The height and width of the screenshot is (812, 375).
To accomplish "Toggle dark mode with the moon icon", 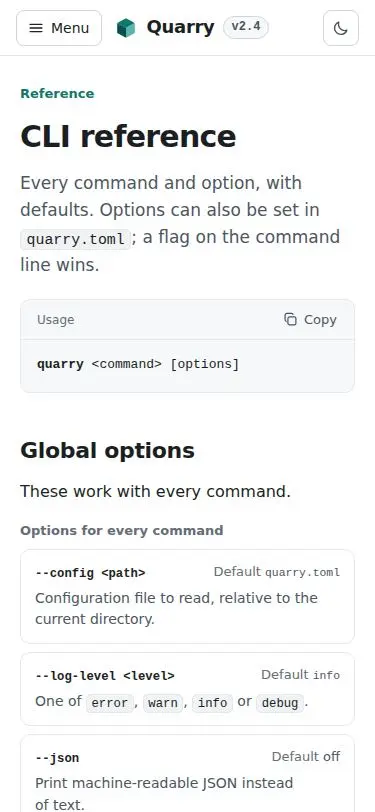I will [341, 28].
